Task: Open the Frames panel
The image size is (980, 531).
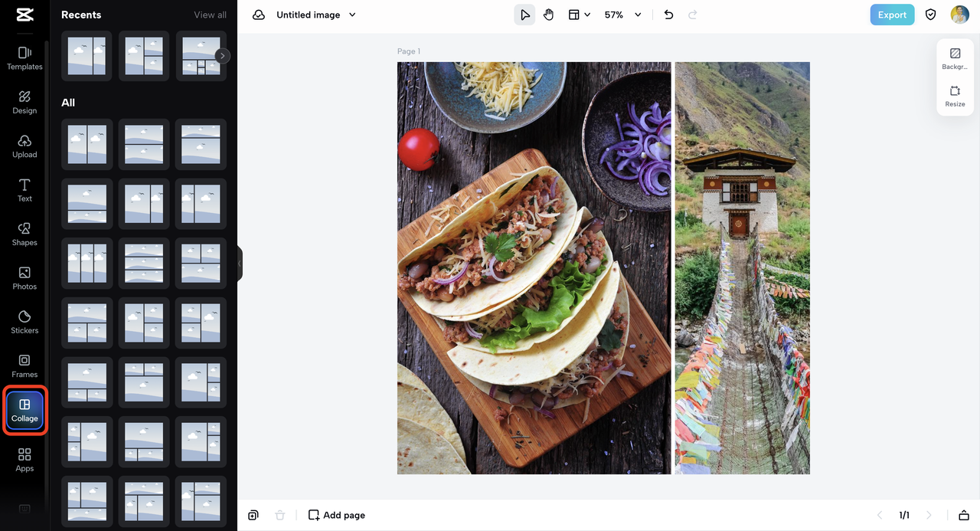Action: [24, 366]
